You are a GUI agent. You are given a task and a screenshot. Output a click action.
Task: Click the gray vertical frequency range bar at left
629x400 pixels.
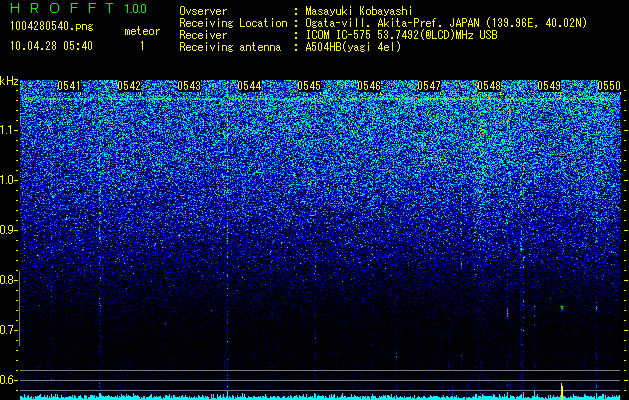(19, 308)
